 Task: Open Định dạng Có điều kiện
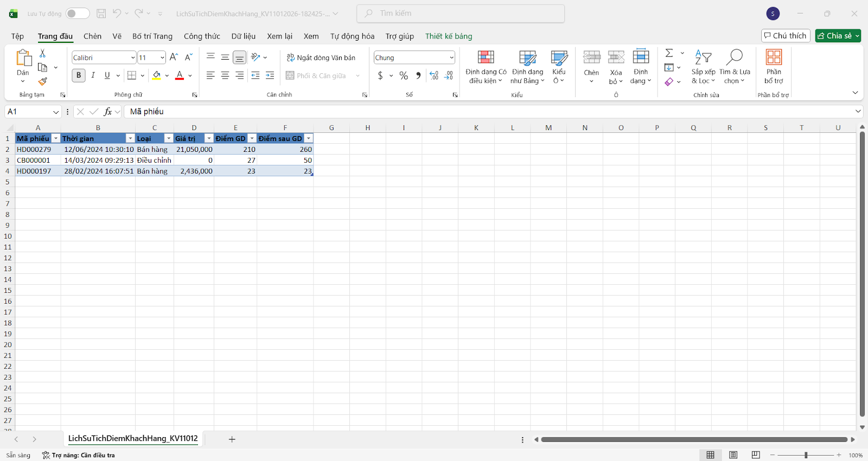(486, 67)
